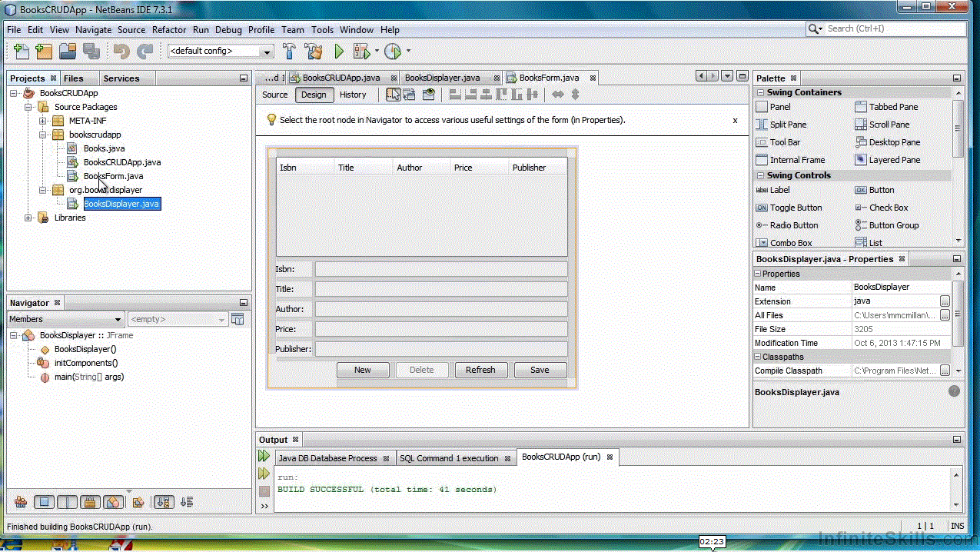
Task: Open the SQL Command 1 execution output tab
Action: [449, 458]
